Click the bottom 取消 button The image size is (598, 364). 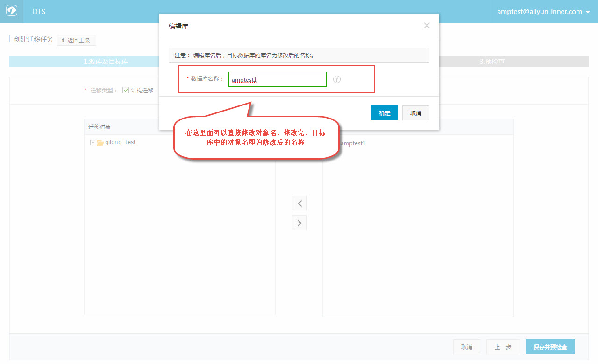click(467, 347)
